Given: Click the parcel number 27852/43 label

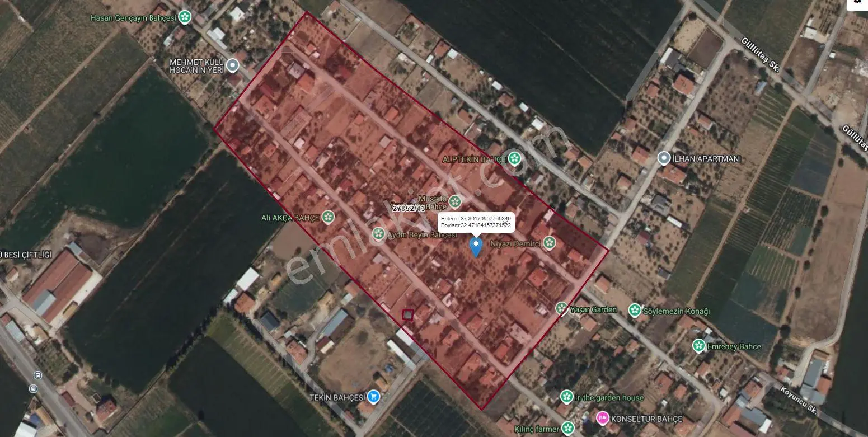Looking at the screenshot, I should click(x=409, y=208).
